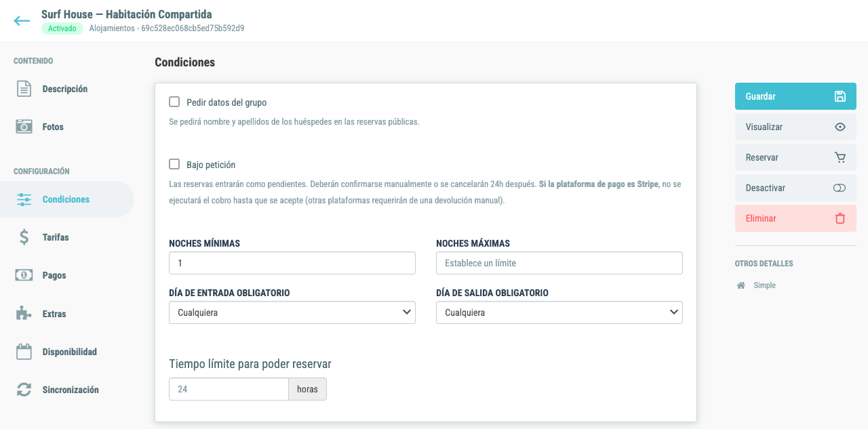Click the Tarifas dollar sign icon
Viewport: 868px width, 429px height.
[24, 237]
